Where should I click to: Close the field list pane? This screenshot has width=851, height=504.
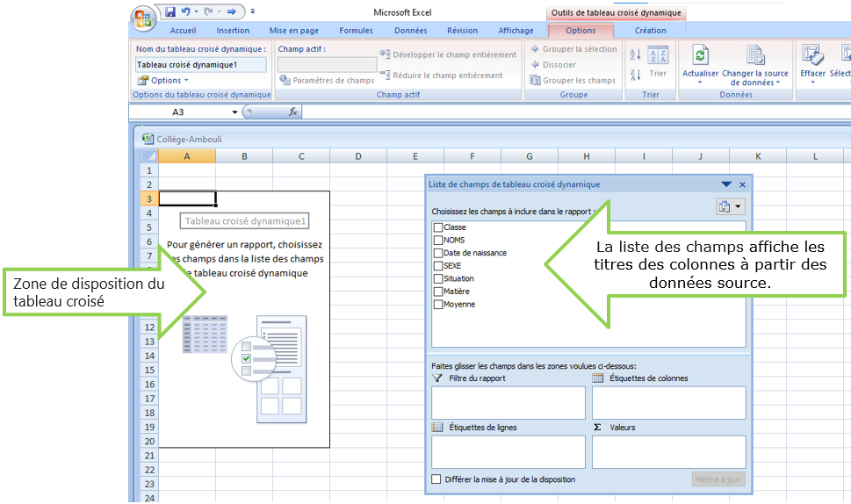pos(742,184)
